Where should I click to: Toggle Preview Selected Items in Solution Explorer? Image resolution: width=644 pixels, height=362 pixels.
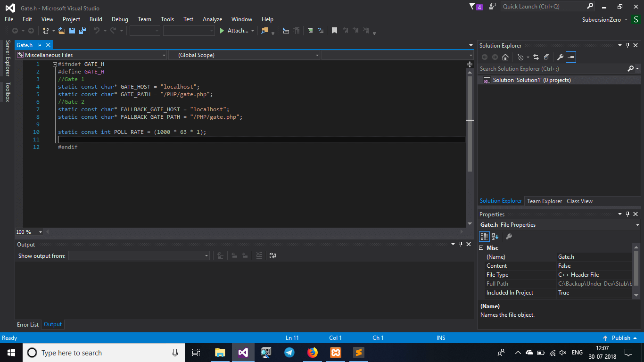571,57
